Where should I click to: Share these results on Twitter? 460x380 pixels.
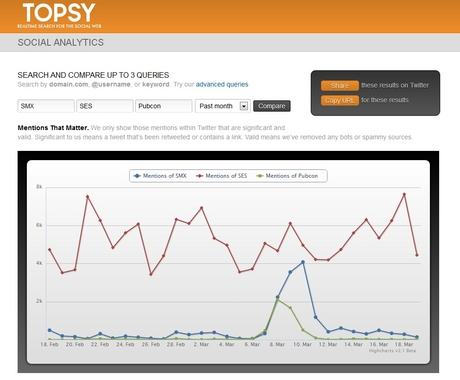(x=340, y=85)
